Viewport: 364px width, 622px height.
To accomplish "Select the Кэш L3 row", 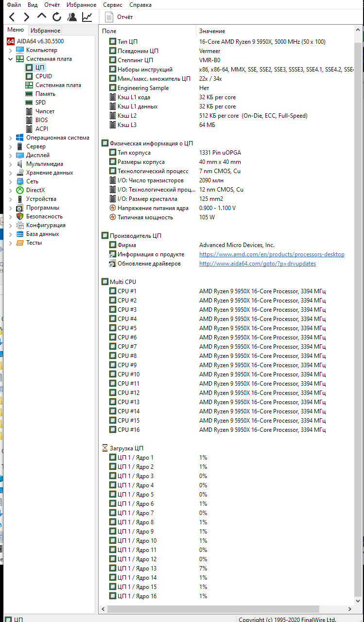I will (x=226, y=125).
